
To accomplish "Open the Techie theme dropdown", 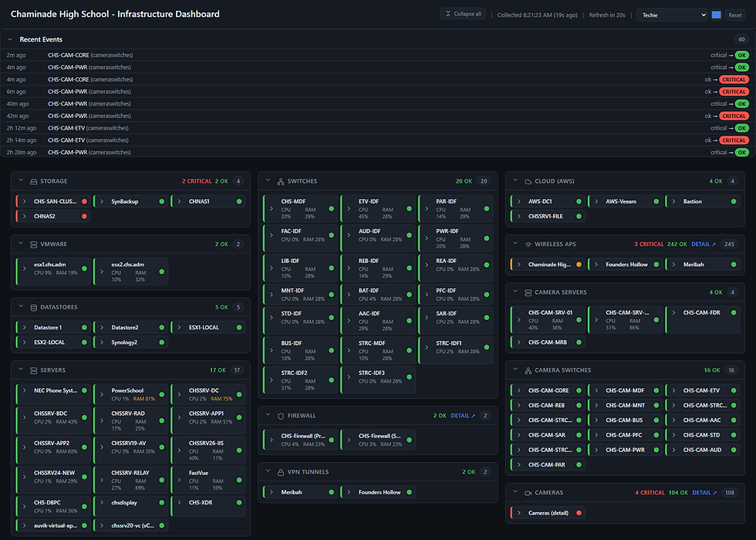I will coord(673,15).
